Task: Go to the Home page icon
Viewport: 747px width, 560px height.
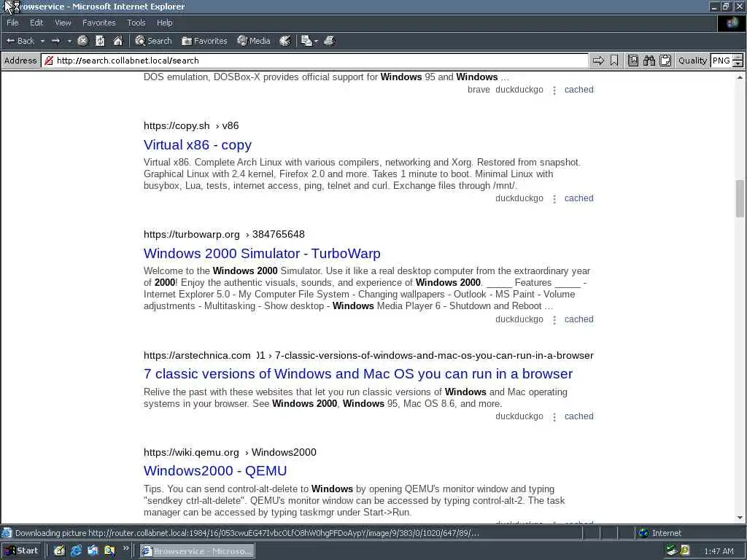Action: [x=117, y=41]
